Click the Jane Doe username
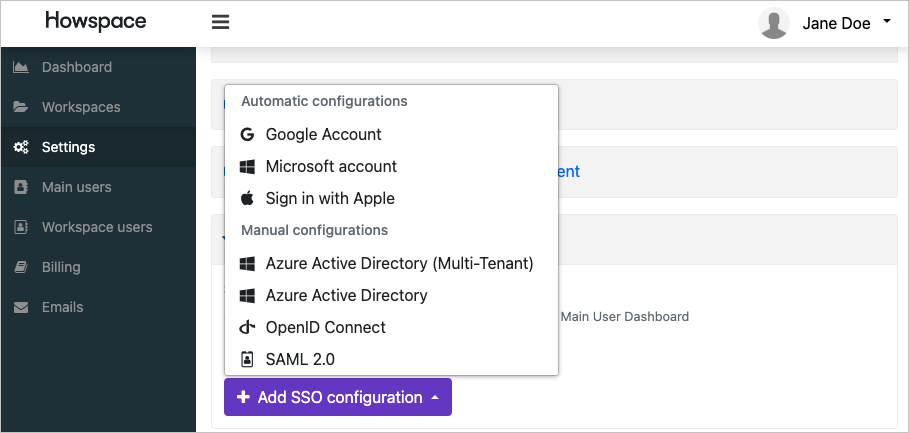 836,23
